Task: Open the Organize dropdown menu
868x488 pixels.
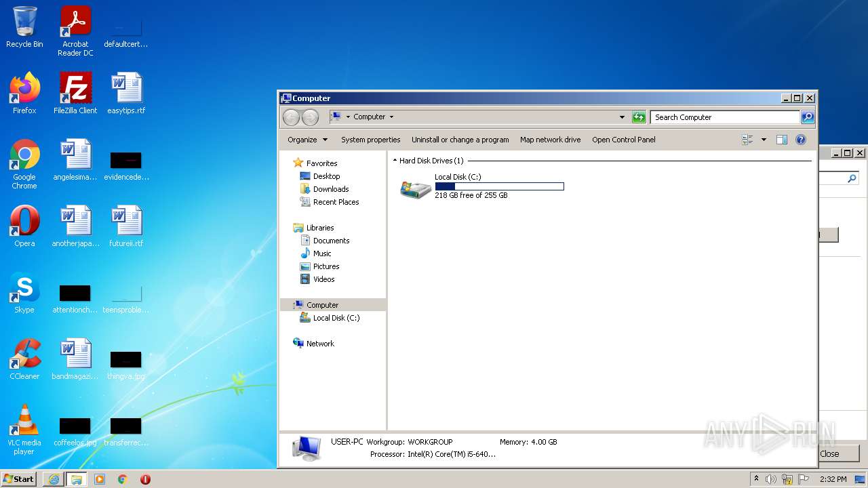Action: click(x=307, y=140)
